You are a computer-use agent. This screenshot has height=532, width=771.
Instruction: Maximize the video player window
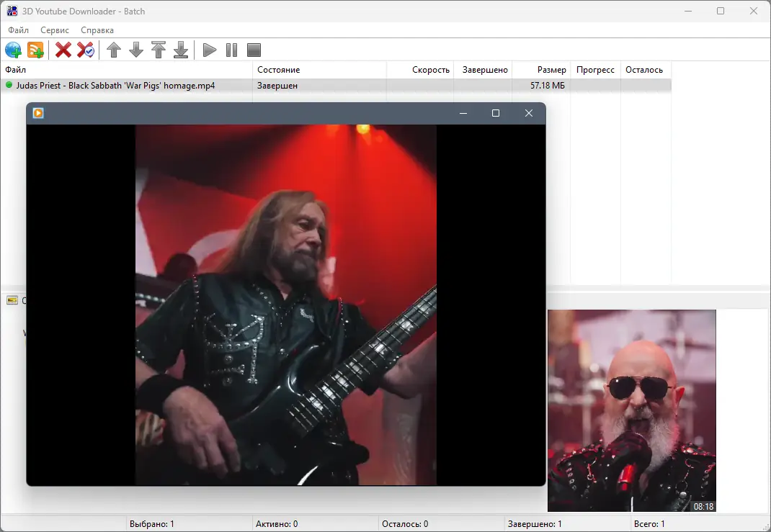pyautogui.click(x=496, y=114)
